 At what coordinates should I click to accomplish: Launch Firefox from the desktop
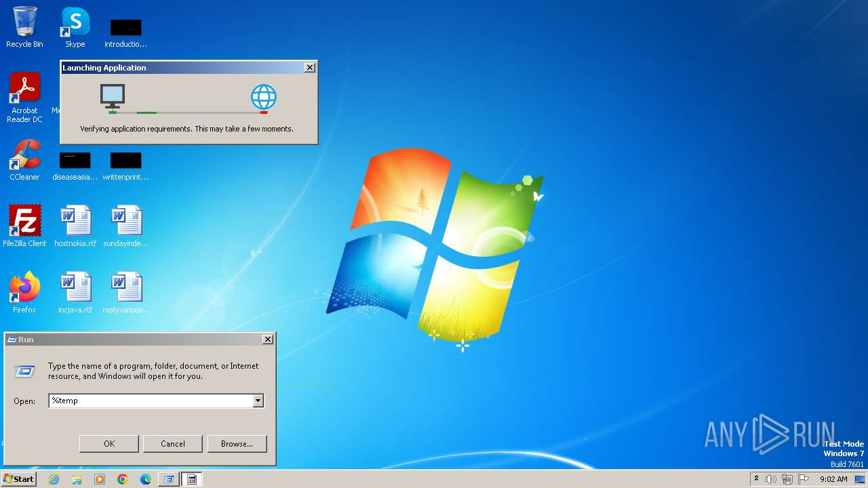click(24, 292)
